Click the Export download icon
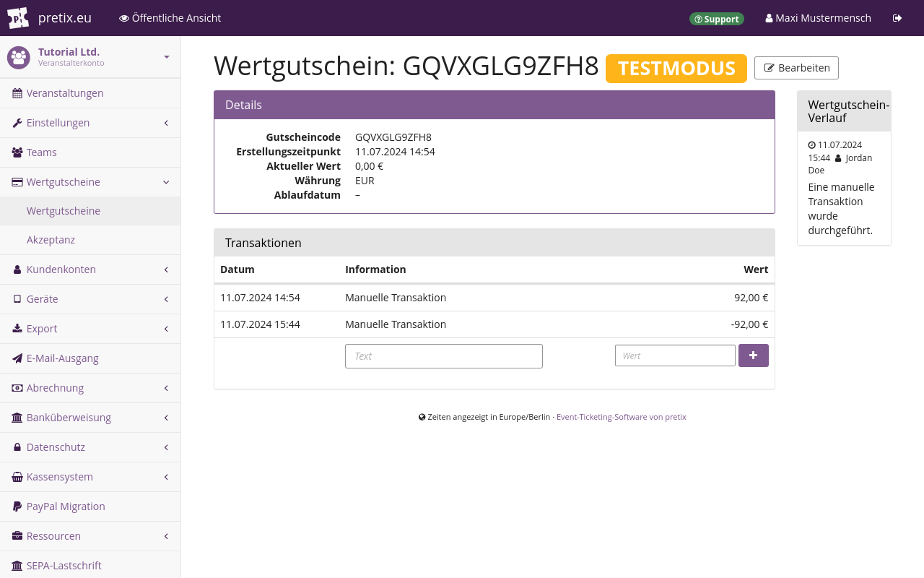 (17, 329)
